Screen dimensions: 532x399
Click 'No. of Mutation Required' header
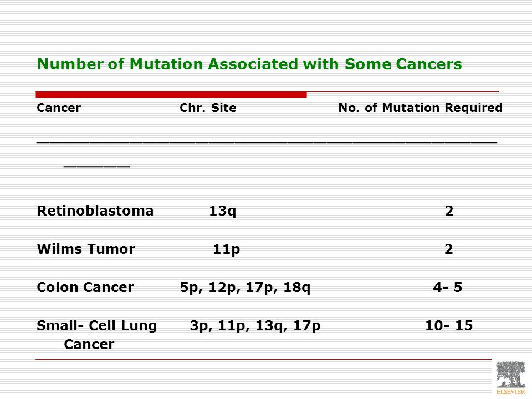420,108
